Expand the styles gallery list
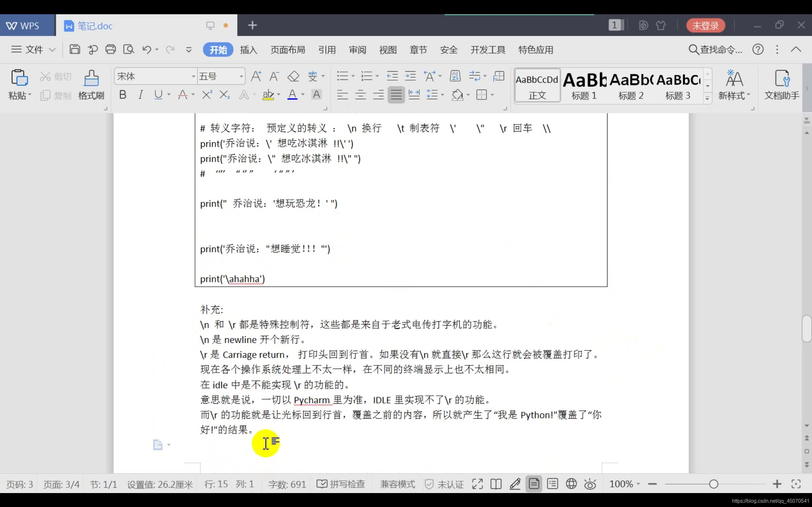 (707, 98)
